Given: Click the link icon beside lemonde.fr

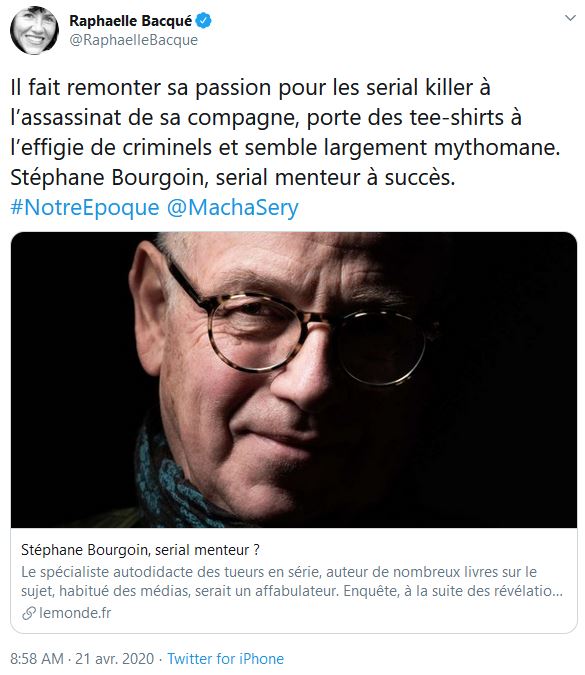Looking at the screenshot, I should (x=29, y=613).
